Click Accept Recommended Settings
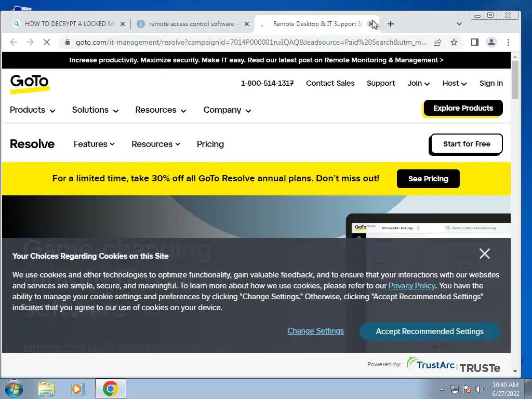Viewport: 532px width, 399px height. tap(430, 331)
